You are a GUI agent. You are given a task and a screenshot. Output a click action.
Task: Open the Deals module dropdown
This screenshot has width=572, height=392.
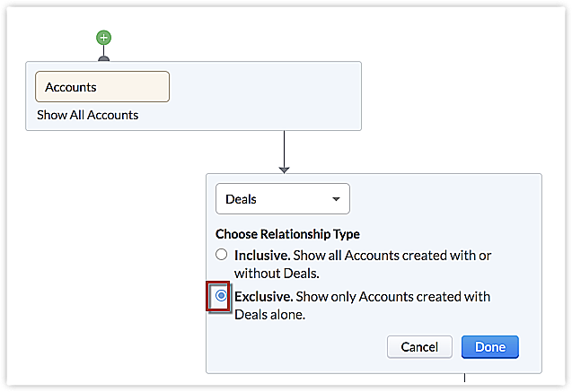pos(282,199)
